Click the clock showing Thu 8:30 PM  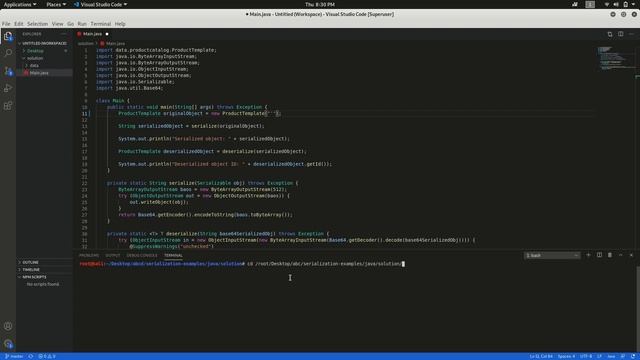pyautogui.click(x=320, y=4)
